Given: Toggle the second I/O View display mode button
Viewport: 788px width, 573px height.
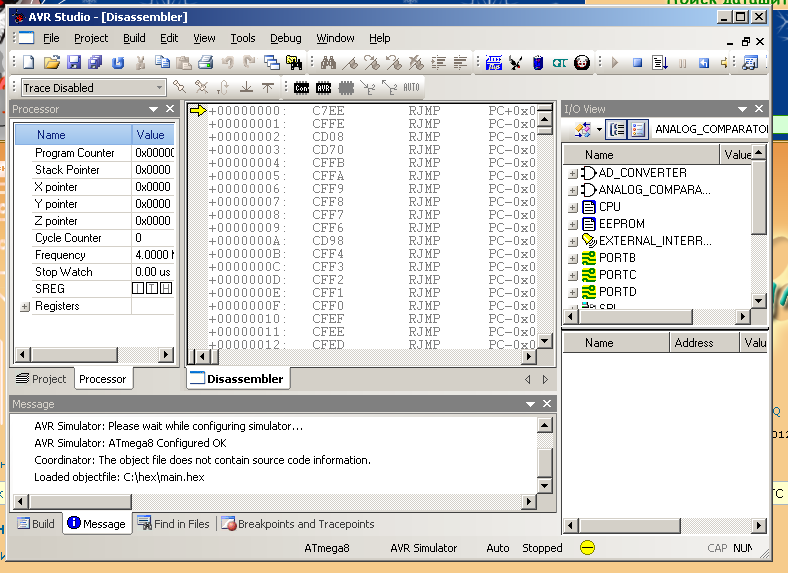Looking at the screenshot, I should tap(638, 130).
